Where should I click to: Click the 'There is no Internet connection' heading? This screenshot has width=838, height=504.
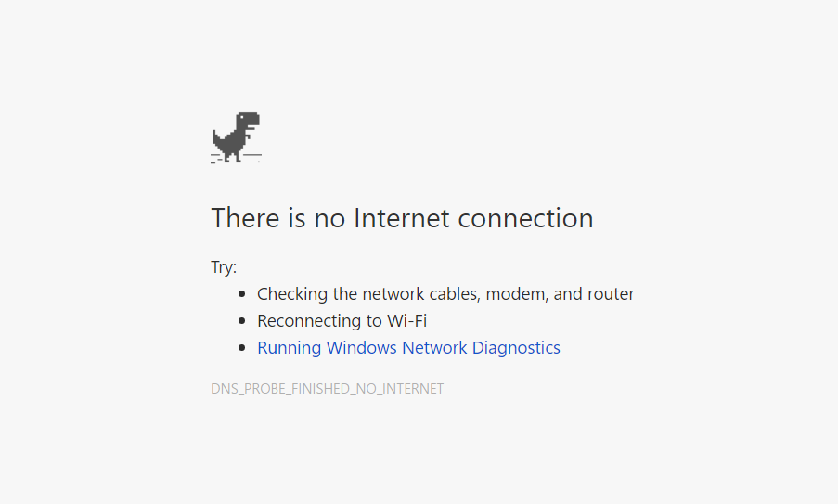[402, 218]
